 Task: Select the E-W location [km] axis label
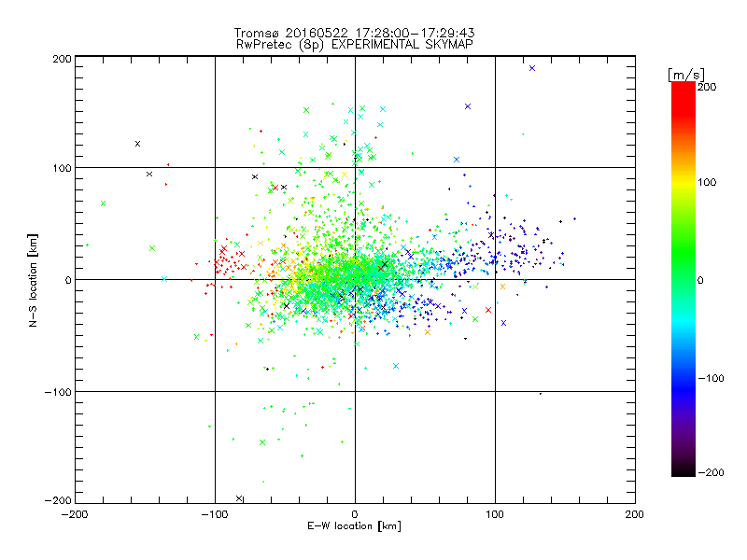pyautogui.click(x=354, y=526)
